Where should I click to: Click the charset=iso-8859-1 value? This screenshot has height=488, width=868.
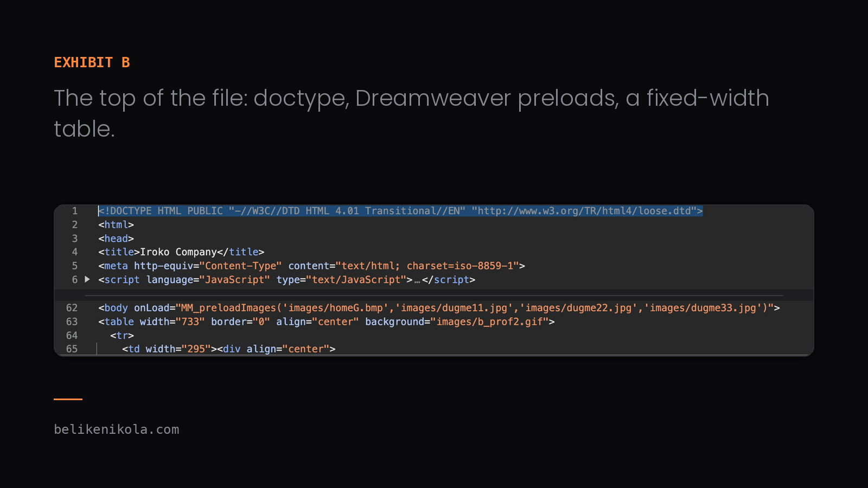460,266
